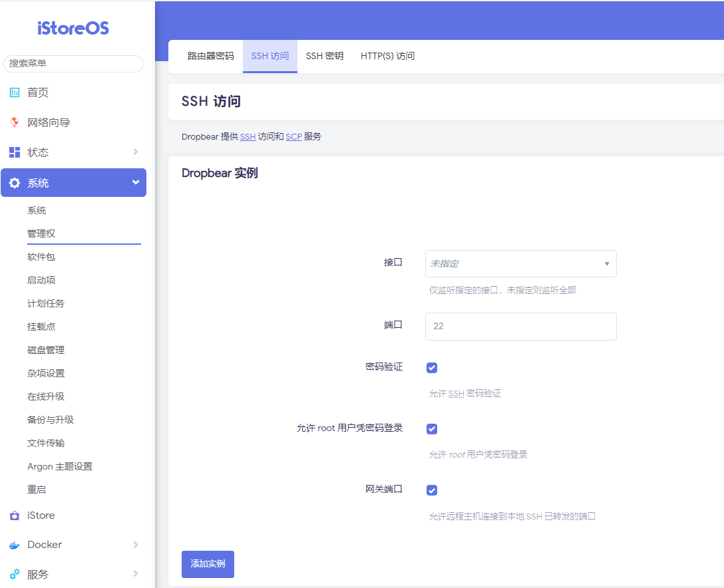This screenshot has height=588, width=724.
Task: Click the 服务 services icon in sidebar
Action: [x=15, y=573]
